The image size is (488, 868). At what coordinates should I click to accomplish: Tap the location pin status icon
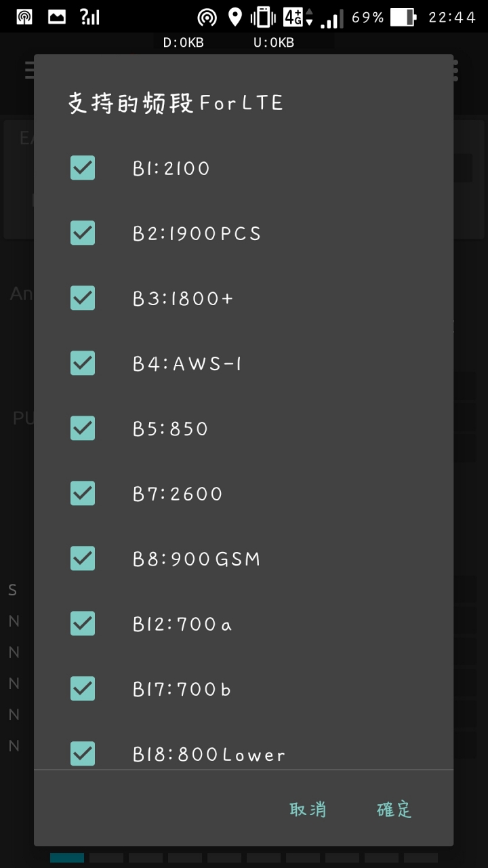[235, 17]
